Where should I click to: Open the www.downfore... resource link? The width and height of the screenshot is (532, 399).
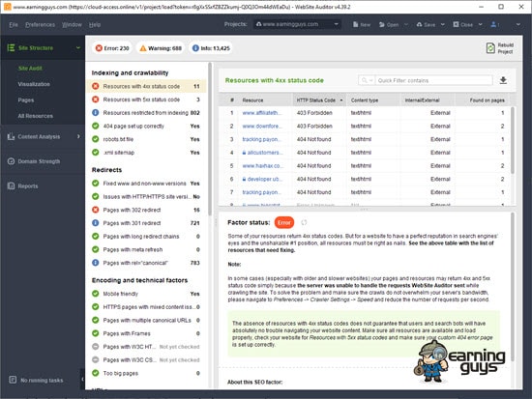[x=262, y=127]
